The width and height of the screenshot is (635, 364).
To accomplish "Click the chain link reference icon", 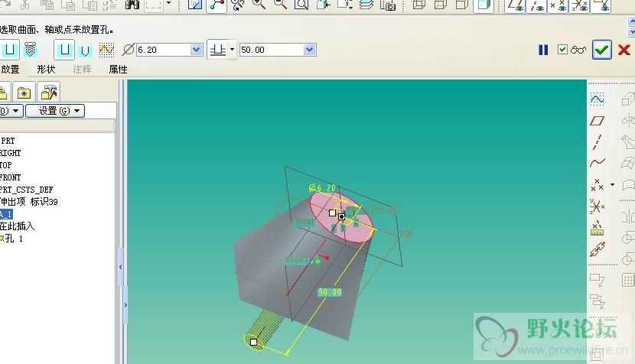I will tap(597, 249).
